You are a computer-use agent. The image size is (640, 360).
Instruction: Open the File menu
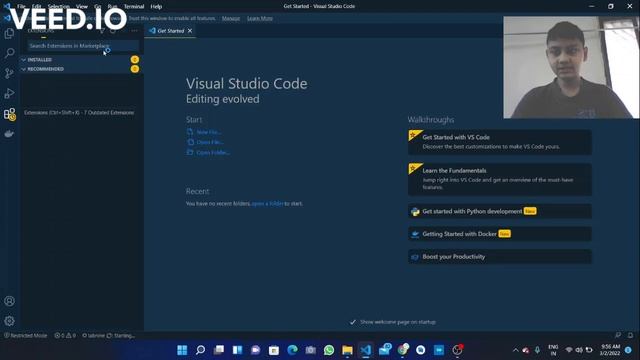click(x=21, y=7)
